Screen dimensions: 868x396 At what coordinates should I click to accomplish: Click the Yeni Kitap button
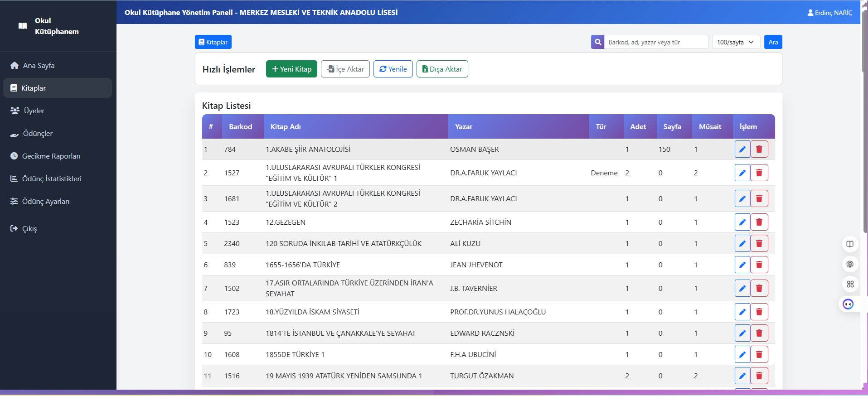click(x=291, y=69)
